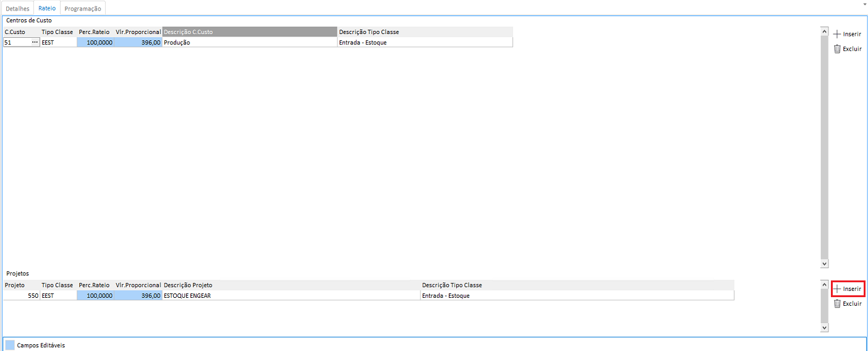Select the Projeto 550 cell
Screen dimensions: 868x351
click(21, 296)
